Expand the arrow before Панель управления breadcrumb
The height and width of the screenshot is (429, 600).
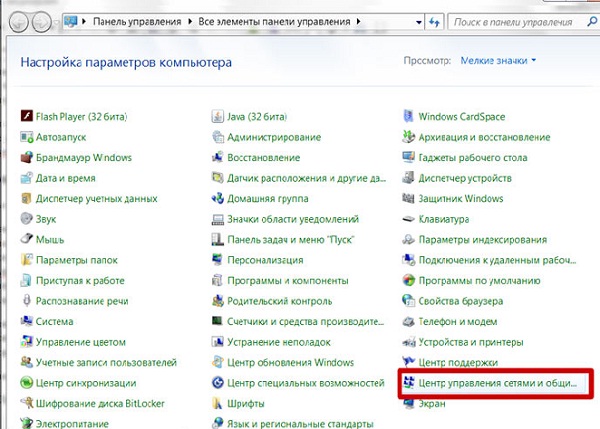(84, 21)
